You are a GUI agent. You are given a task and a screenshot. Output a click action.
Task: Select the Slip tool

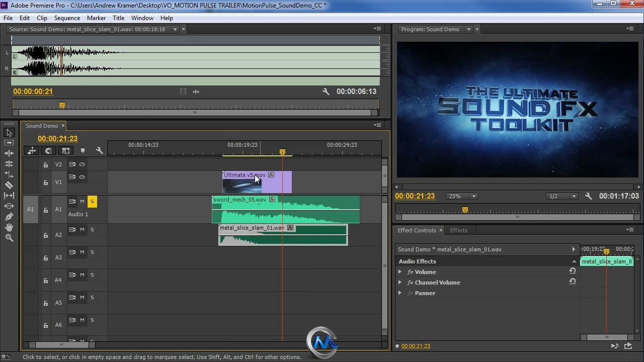[x=9, y=196]
